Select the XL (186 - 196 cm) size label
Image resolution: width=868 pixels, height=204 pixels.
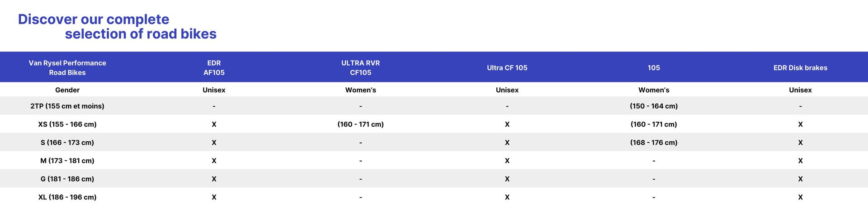pos(67,197)
